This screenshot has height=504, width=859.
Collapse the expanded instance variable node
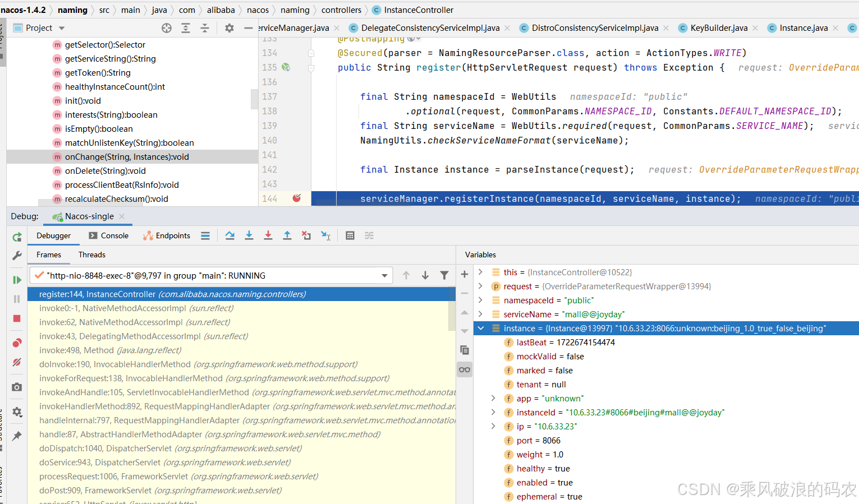(x=481, y=329)
